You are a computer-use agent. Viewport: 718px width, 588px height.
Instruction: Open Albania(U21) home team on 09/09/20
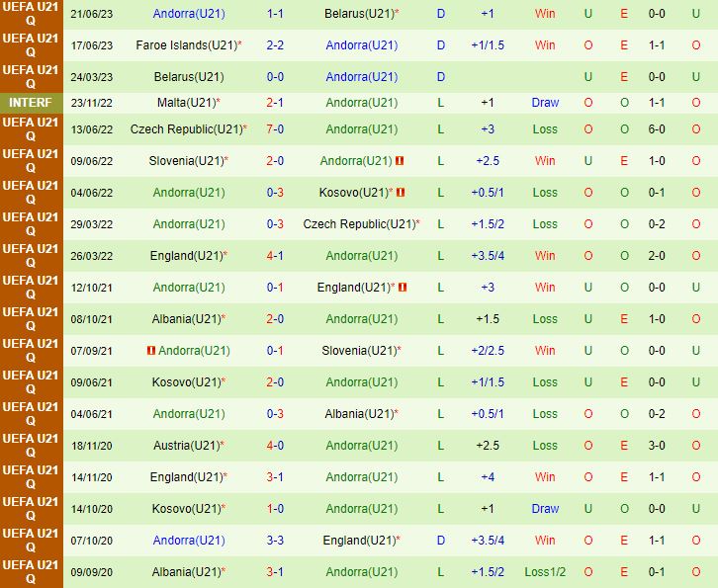click(x=187, y=571)
